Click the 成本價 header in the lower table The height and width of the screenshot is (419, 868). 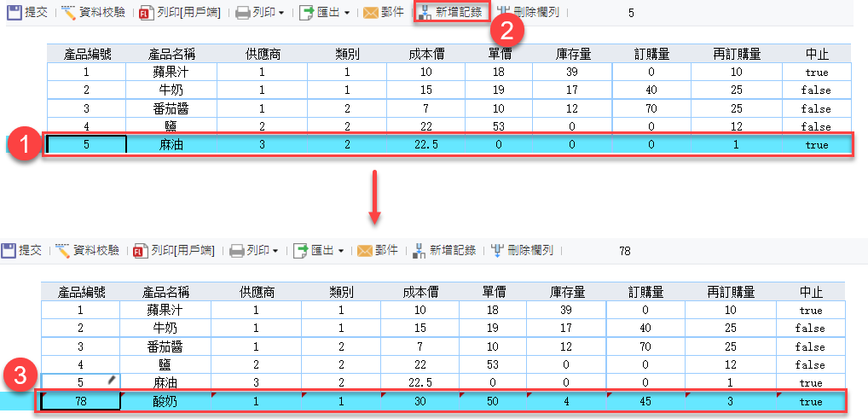pos(420,292)
